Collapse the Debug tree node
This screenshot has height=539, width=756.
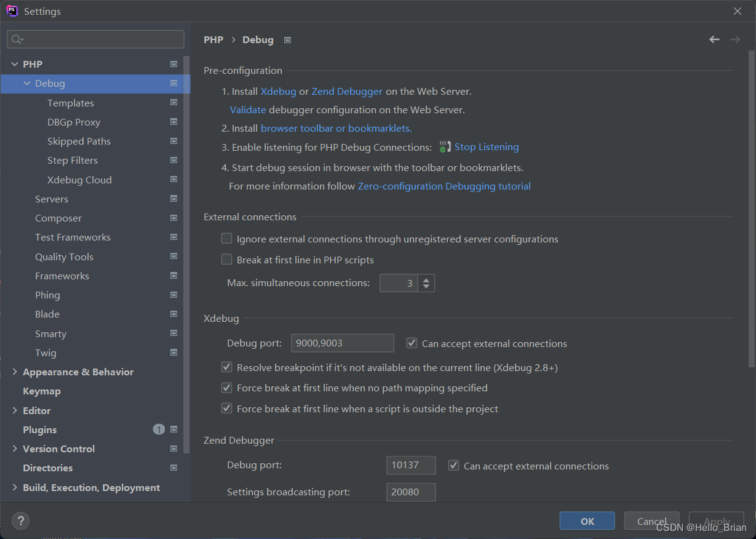[x=27, y=83]
